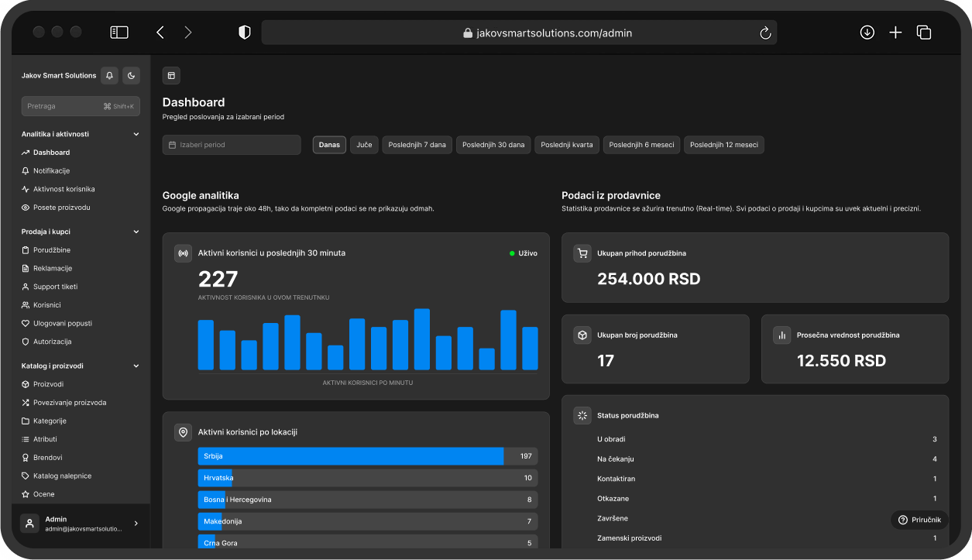Click the spinner icon for Status porudžbina

pyautogui.click(x=582, y=416)
